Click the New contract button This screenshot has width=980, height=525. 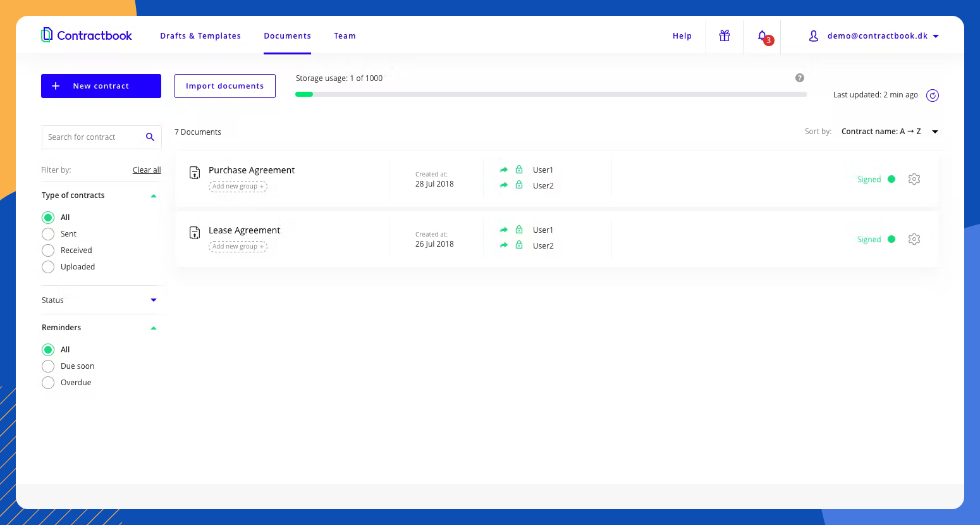[101, 85]
